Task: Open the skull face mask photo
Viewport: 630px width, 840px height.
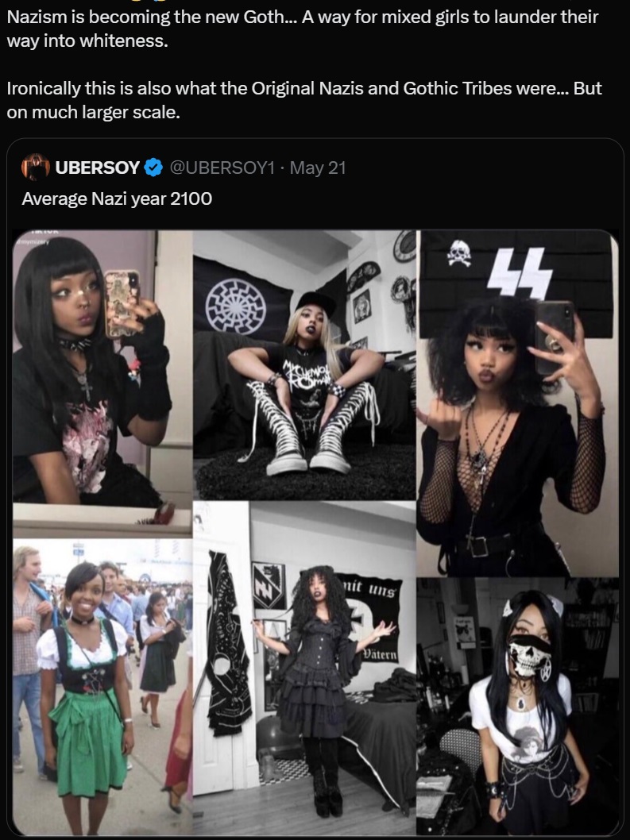Action: (517, 706)
